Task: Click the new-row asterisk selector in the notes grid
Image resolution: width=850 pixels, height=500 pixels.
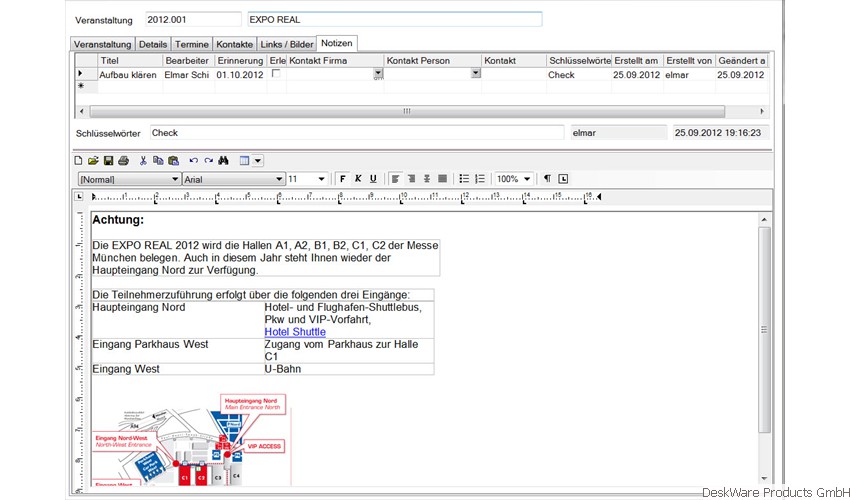Action: click(x=86, y=86)
